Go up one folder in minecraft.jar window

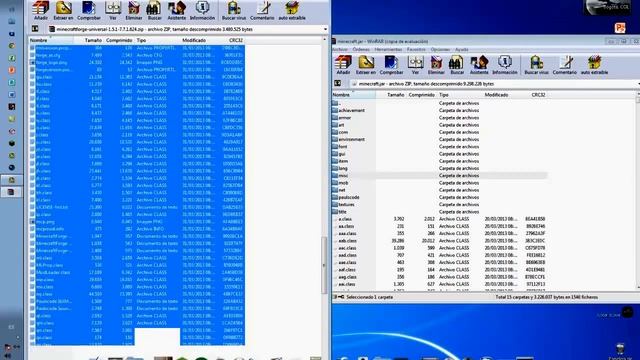[x=338, y=83]
